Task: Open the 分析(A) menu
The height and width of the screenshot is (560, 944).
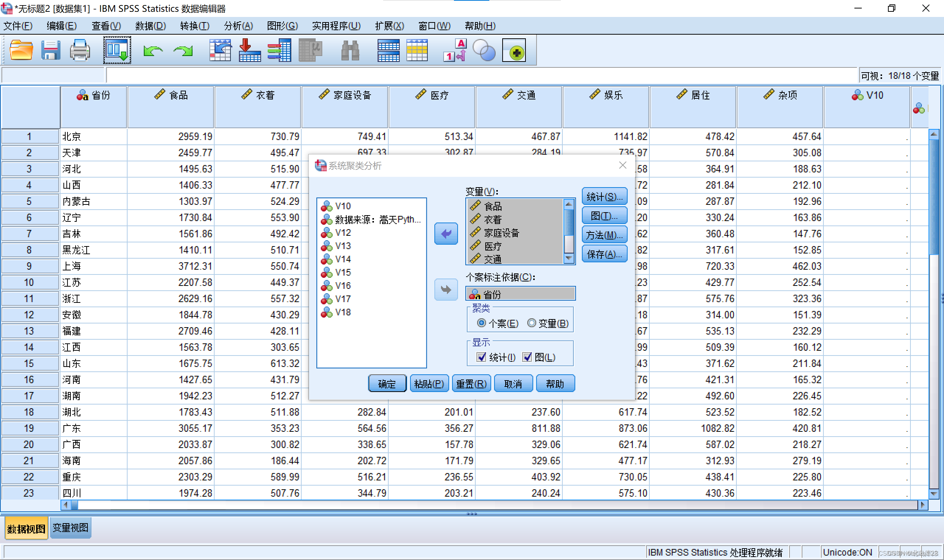Action: pyautogui.click(x=238, y=26)
